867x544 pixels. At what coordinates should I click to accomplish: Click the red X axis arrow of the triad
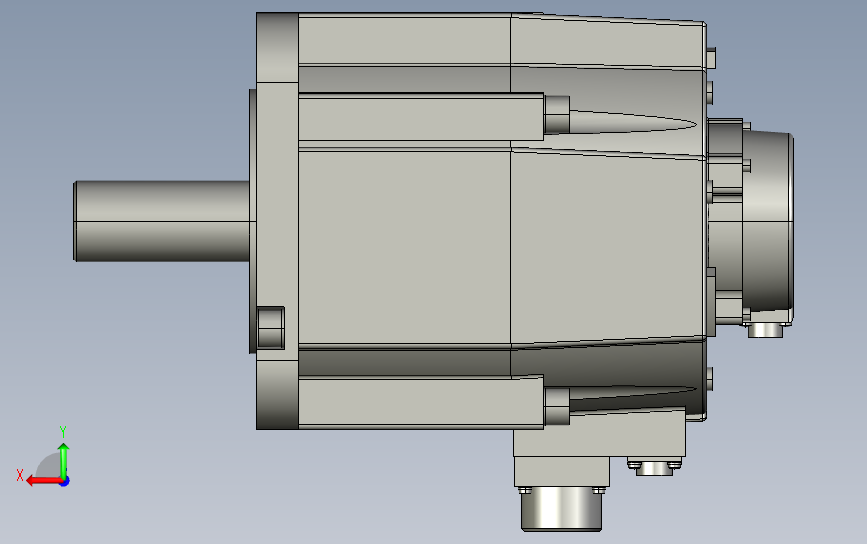click(44, 481)
